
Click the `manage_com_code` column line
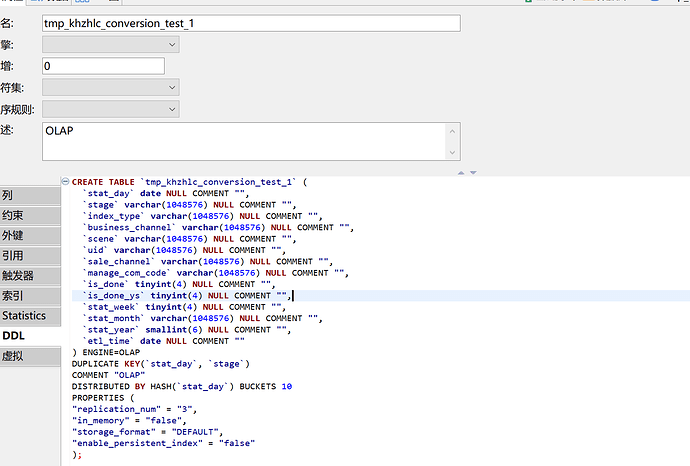tap(216, 273)
